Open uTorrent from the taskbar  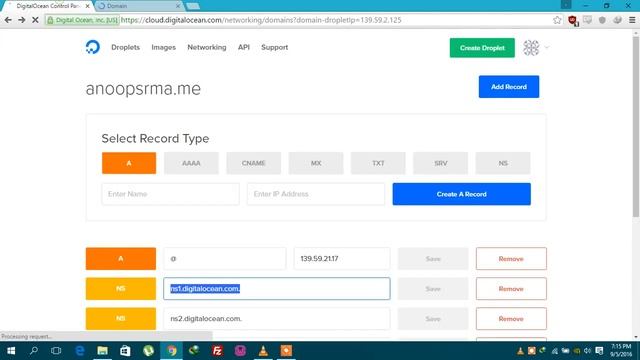[149, 351]
